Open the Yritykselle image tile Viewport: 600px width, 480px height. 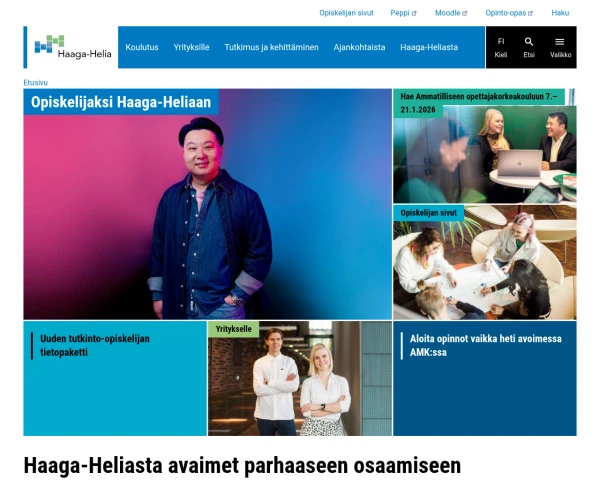tap(300, 378)
